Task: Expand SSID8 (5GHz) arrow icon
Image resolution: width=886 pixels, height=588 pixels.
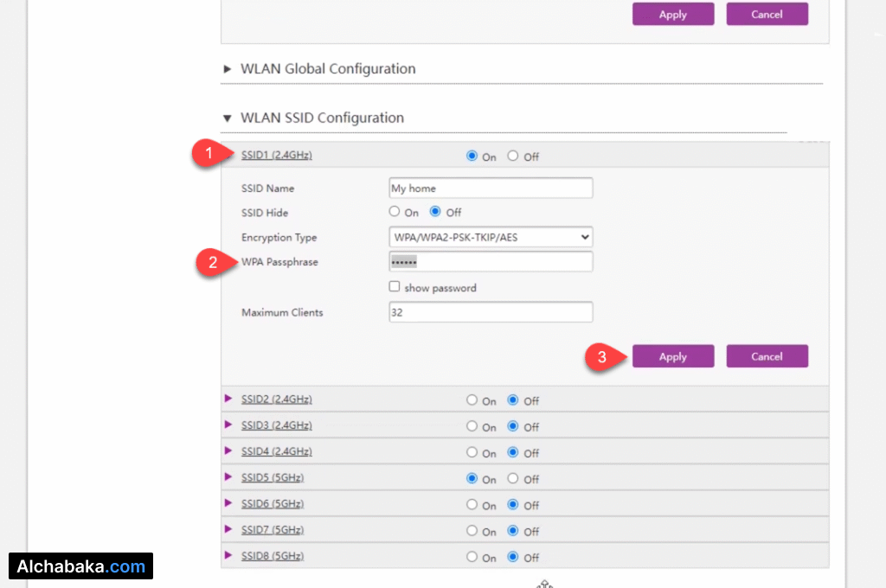Action: pos(229,555)
